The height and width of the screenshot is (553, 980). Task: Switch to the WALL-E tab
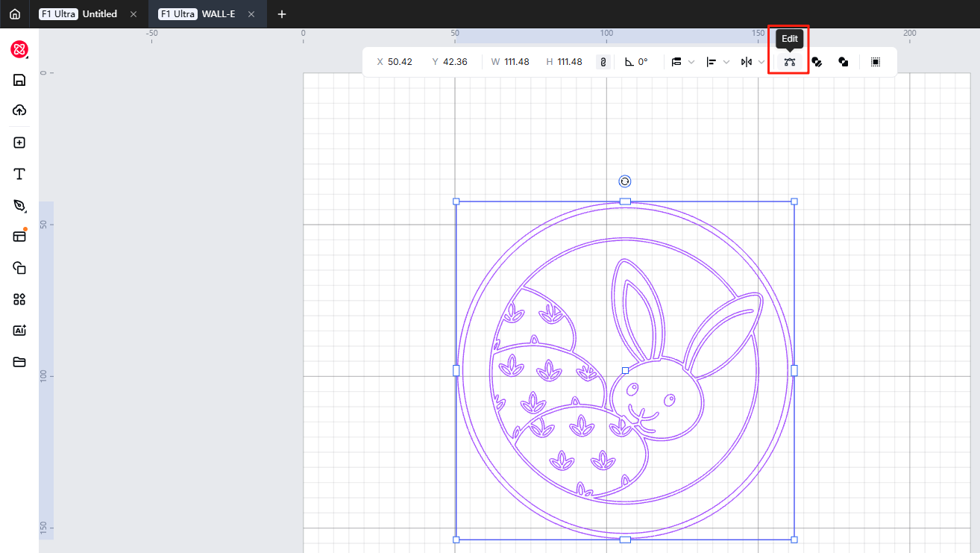coord(207,14)
